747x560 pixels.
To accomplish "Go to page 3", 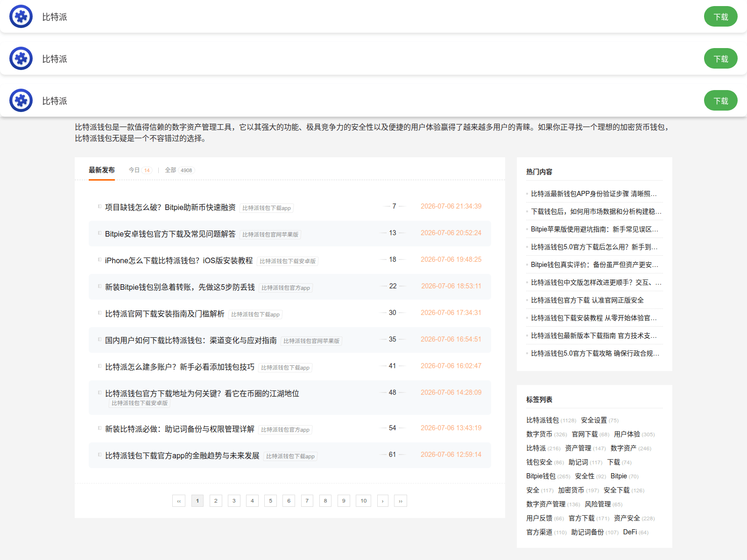I will click(x=234, y=501).
